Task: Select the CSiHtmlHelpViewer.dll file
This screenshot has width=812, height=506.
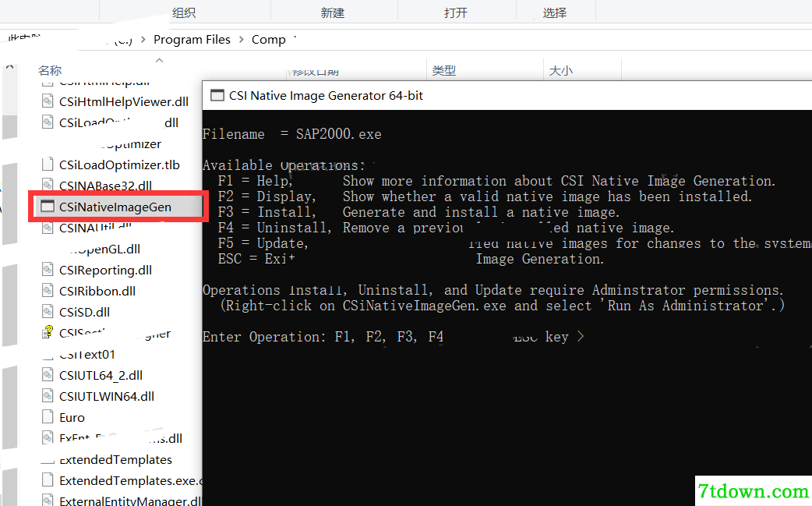Action: point(123,101)
